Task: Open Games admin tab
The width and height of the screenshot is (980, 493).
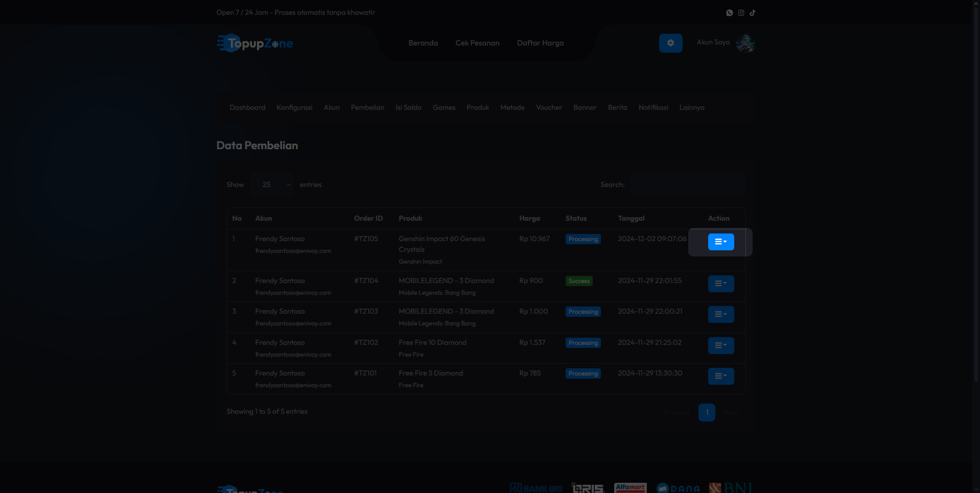Action: 444,107
